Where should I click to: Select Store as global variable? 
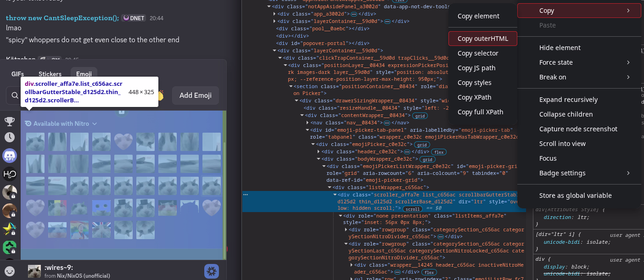[x=579, y=196]
